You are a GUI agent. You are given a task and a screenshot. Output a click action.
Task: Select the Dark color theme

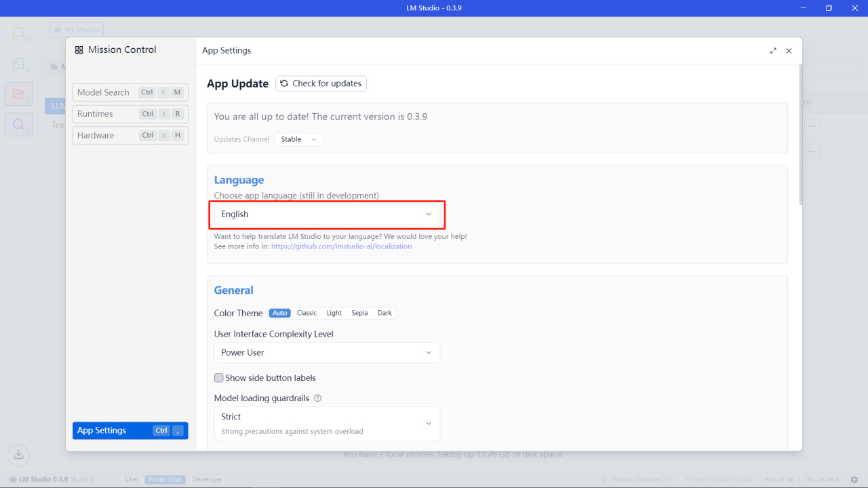384,313
